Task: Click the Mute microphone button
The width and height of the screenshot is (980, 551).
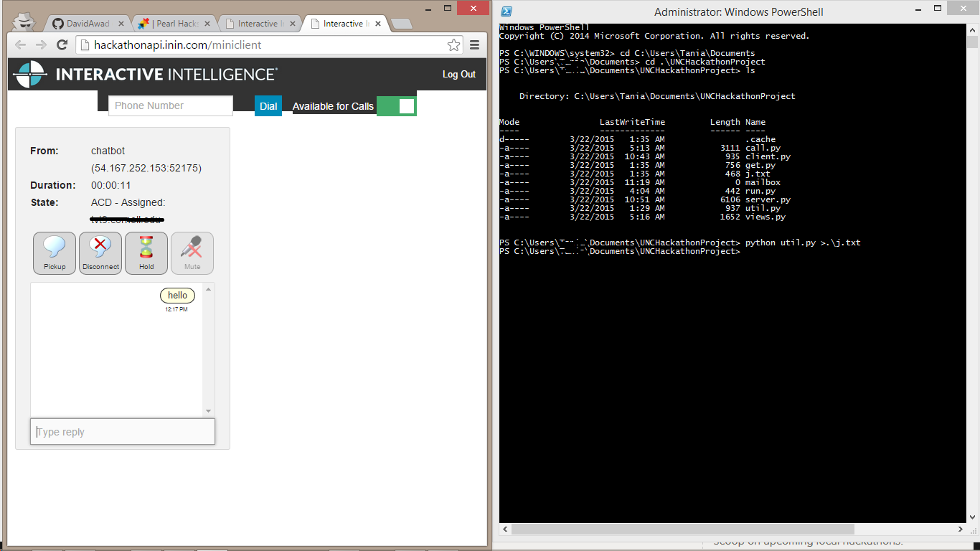Action: coord(192,253)
